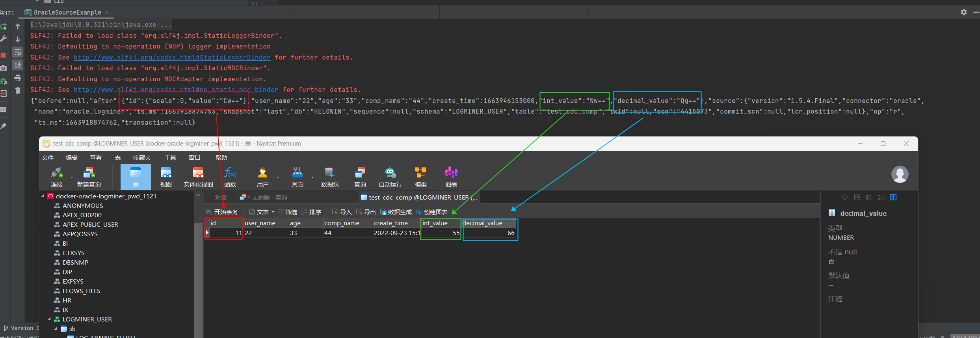Image resolution: width=980 pixels, height=338 pixels.
Task: Click 筛选 filter button
Action: pyautogui.click(x=287, y=212)
